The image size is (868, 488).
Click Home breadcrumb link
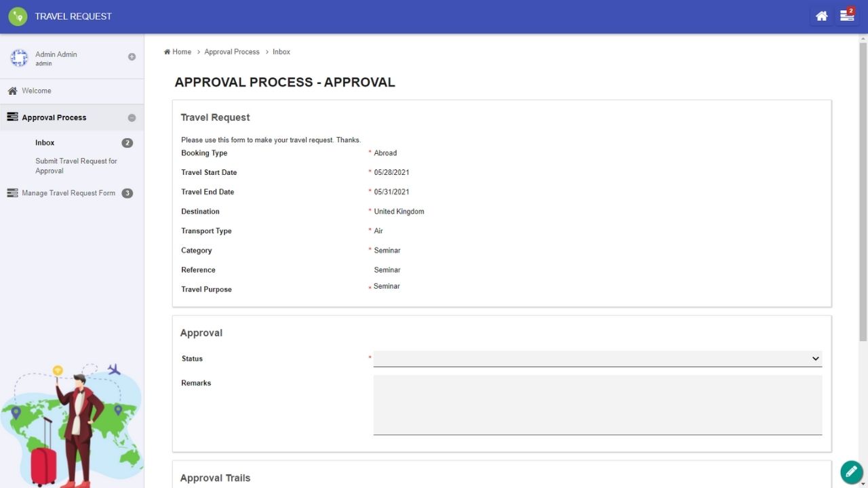[181, 52]
